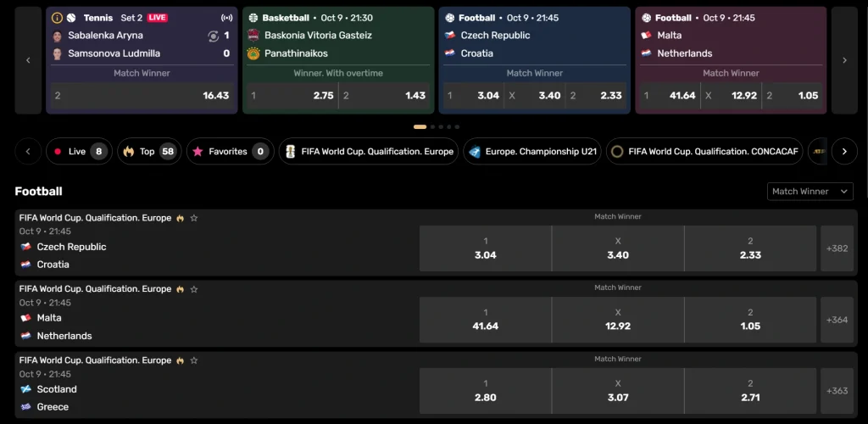
Task: Click the Basketball sport icon in card header
Action: click(x=253, y=18)
